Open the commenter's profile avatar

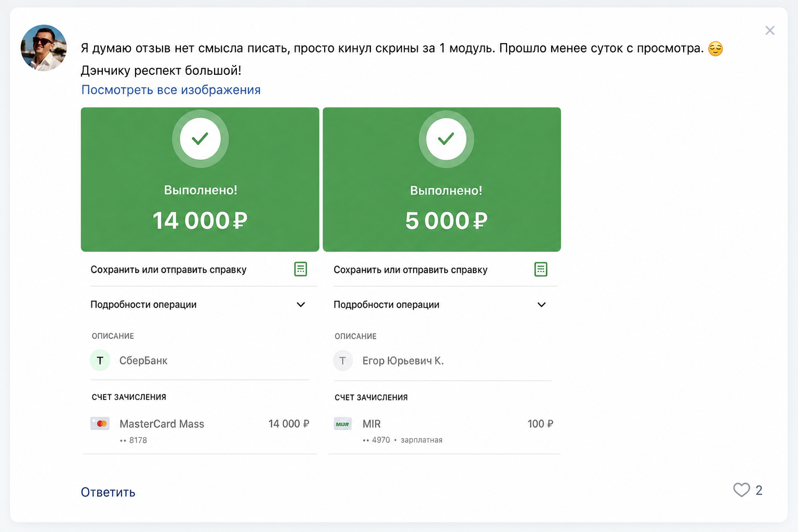pyautogui.click(x=44, y=48)
